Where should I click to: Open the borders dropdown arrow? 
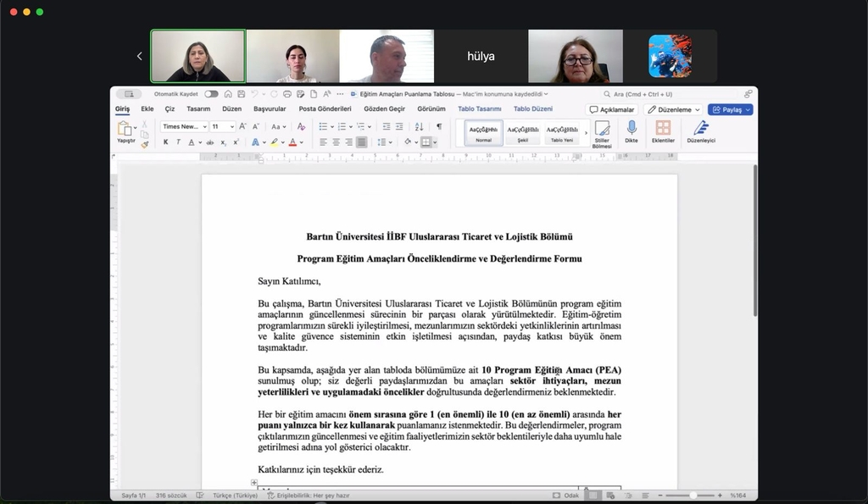(435, 143)
